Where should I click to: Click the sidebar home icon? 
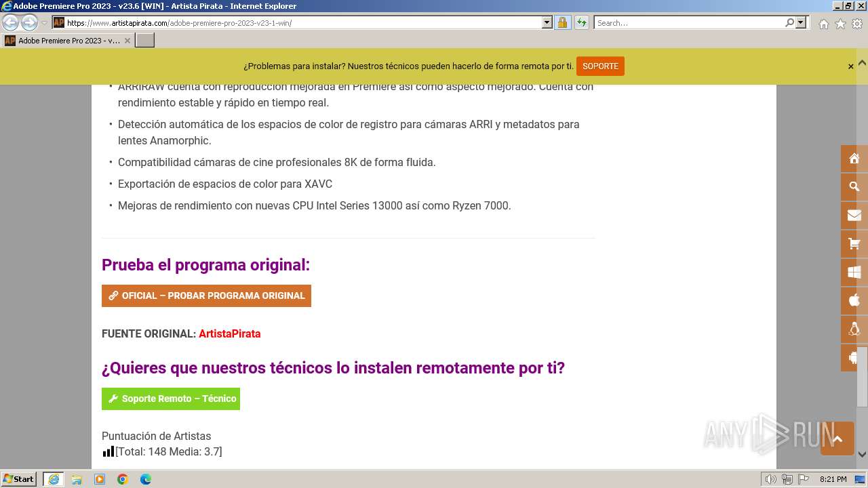click(854, 159)
